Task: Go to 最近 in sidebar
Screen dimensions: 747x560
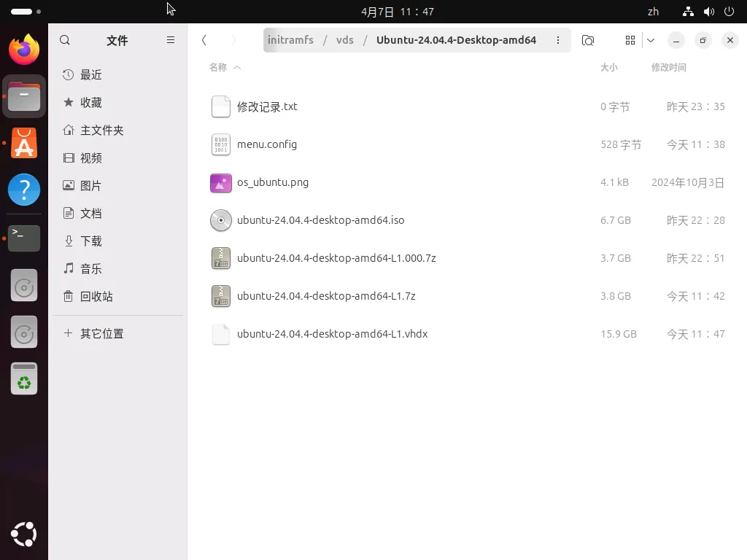Action: point(117,75)
